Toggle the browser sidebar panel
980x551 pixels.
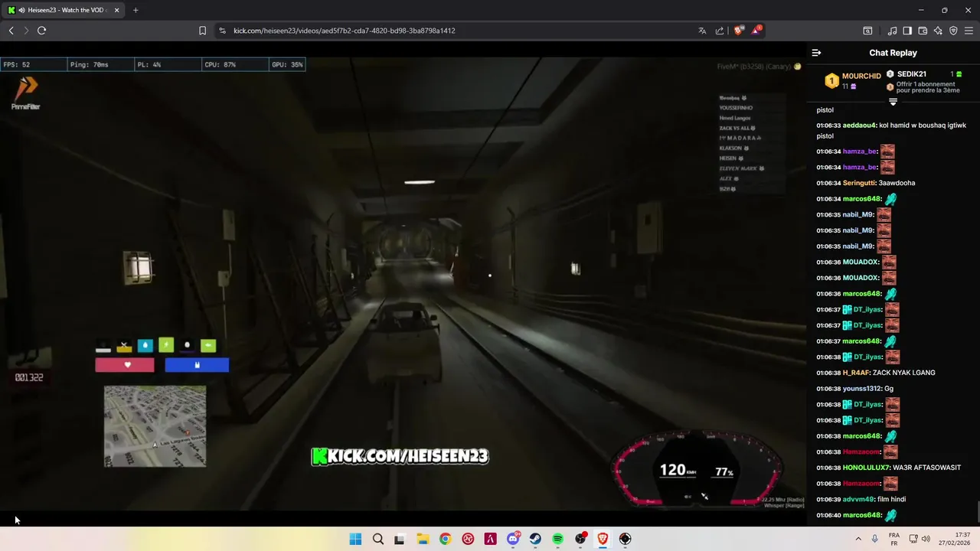[907, 31]
